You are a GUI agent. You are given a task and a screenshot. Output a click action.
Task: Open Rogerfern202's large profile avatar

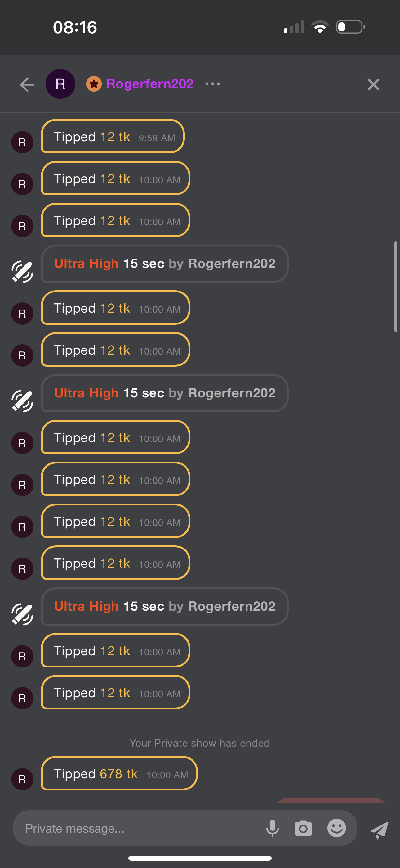point(60,84)
